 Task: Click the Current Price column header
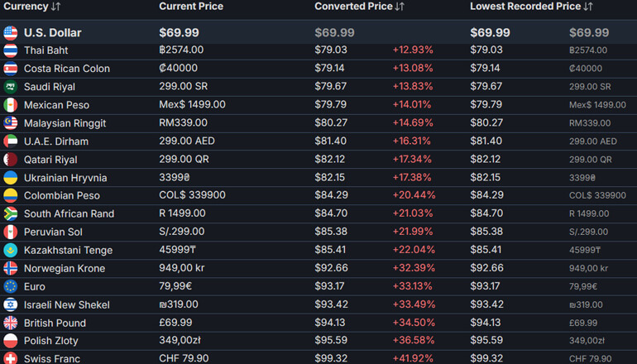pyautogui.click(x=190, y=7)
